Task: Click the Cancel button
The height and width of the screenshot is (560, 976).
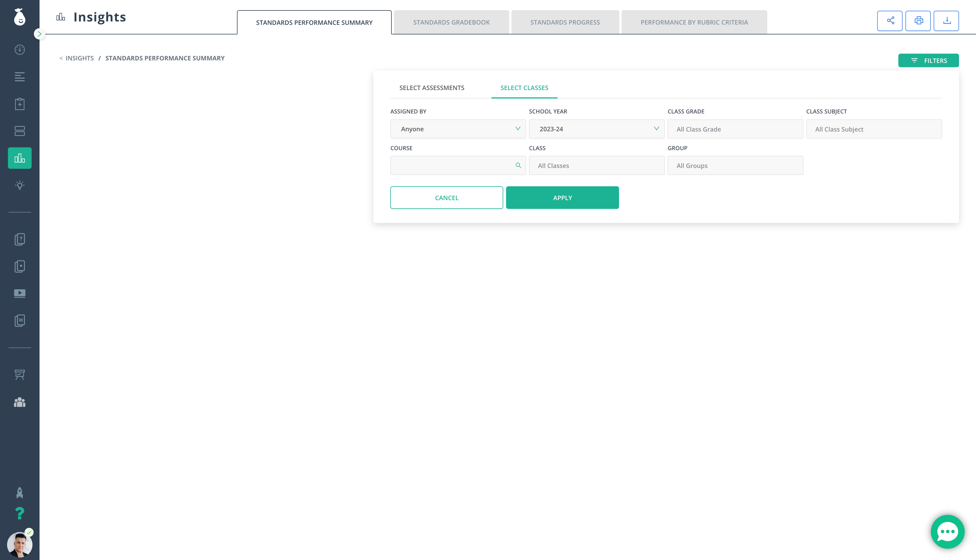Action: coord(447,198)
